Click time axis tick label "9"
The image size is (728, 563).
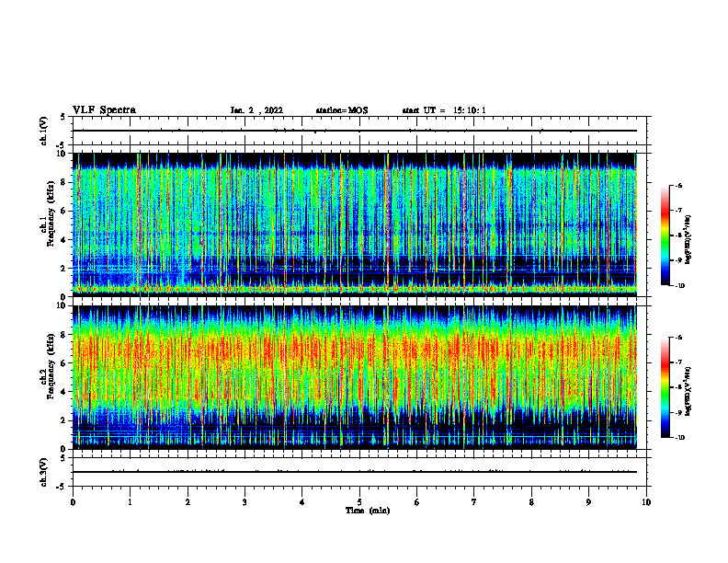pyautogui.click(x=588, y=502)
